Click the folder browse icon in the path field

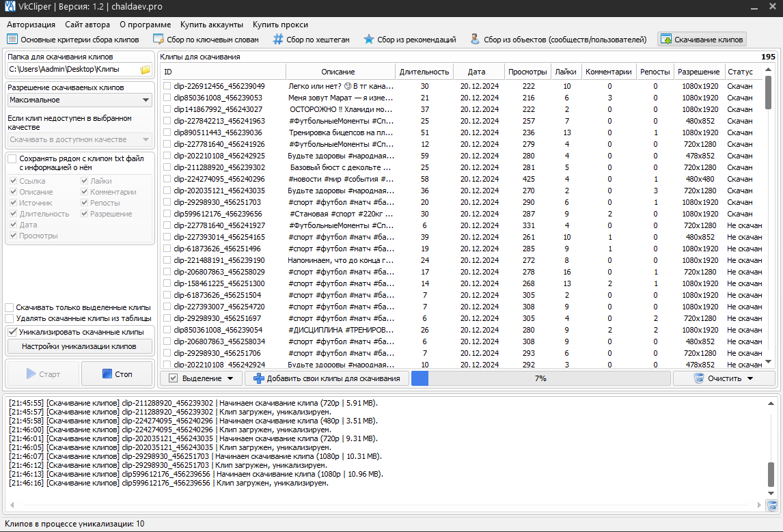(145, 70)
